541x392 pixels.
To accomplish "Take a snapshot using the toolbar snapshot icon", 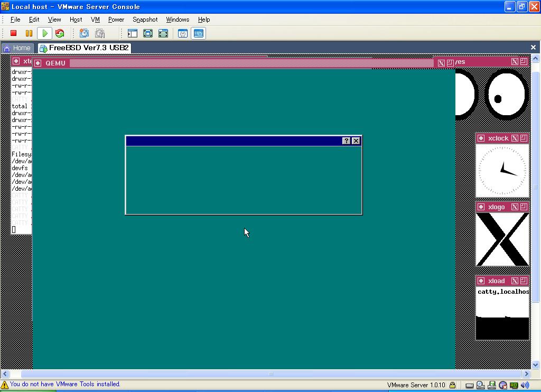I will pos(84,33).
